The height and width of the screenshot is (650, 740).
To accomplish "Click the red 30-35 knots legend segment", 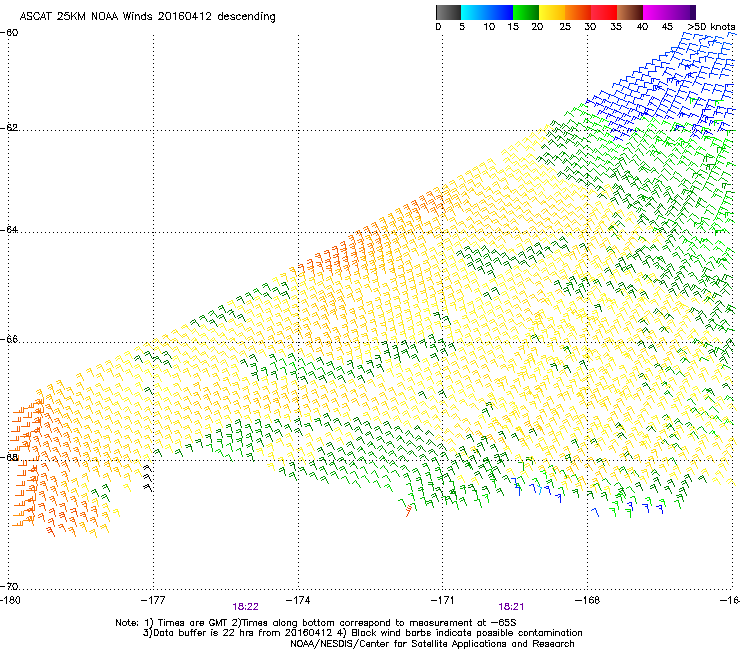I will click(x=604, y=12).
